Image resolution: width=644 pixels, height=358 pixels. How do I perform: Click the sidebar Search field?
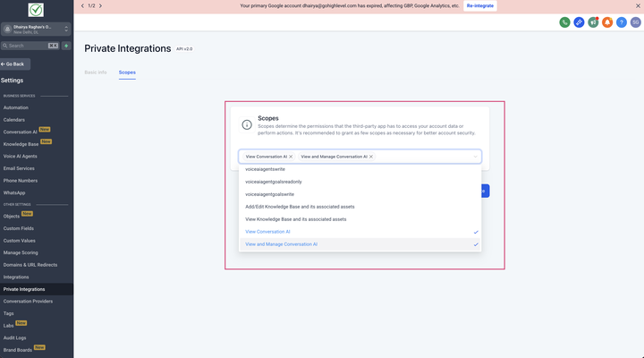pos(27,45)
